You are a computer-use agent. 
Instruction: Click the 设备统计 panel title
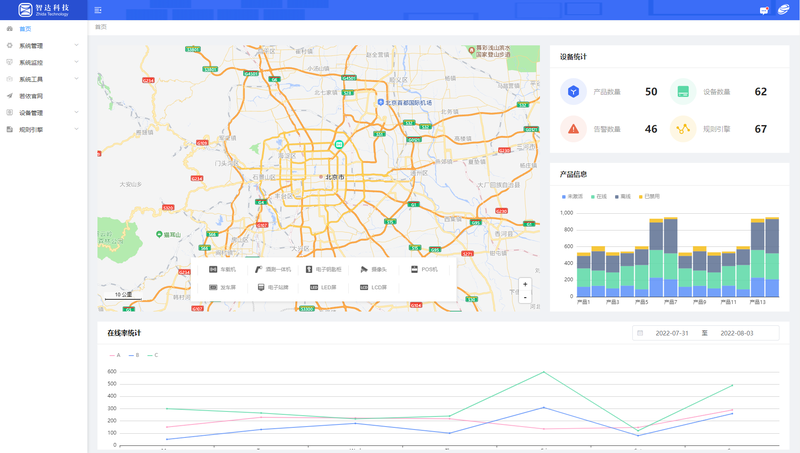tap(573, 57)
